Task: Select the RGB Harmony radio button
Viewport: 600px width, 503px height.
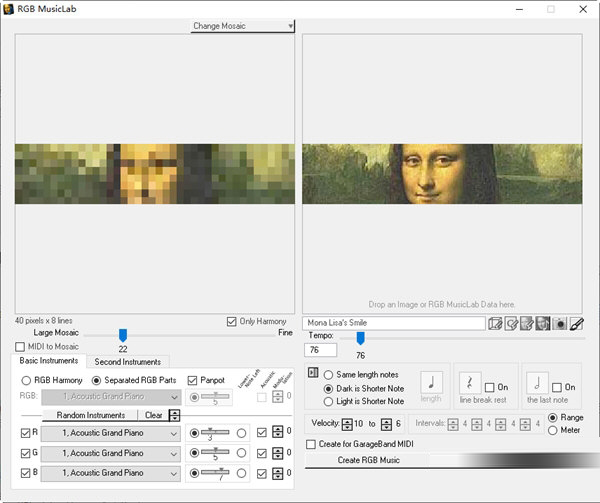Action: click(27, 380)
